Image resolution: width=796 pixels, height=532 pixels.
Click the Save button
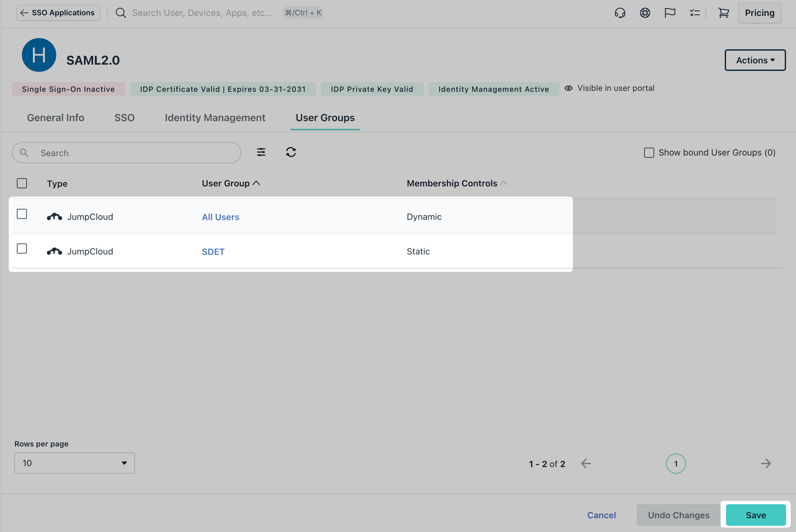pyautogui.click(x=755, y=515)
